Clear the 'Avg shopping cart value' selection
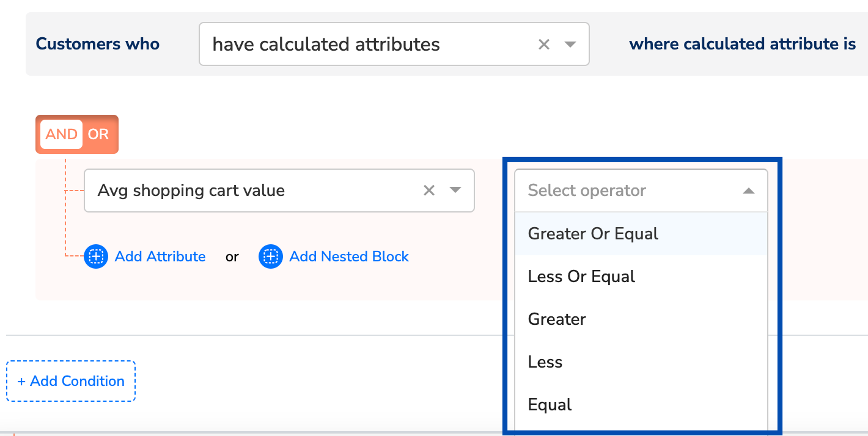The width and height of the screenshot is (868, 436). pos(429,191)
